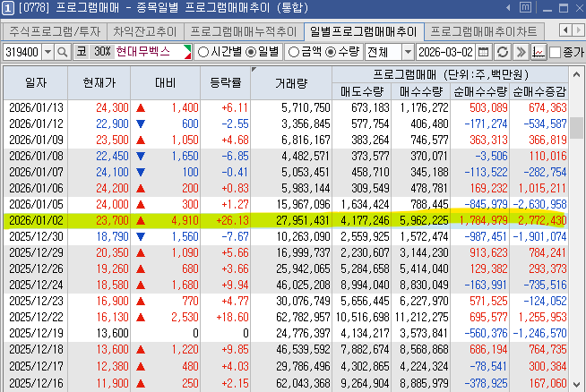Viewport: 586px width, 392px height.
Task: Open the calendar date picker icon
Action: 485,52
